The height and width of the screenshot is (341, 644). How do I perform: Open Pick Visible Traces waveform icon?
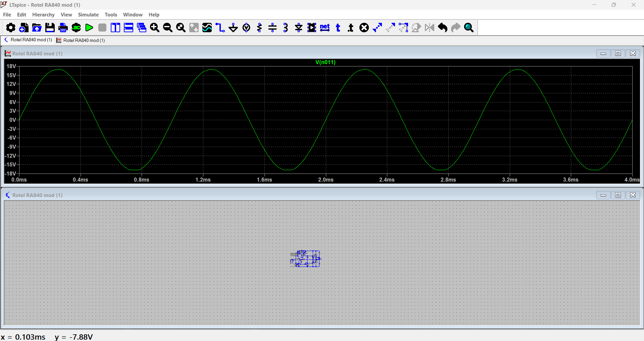207,28
